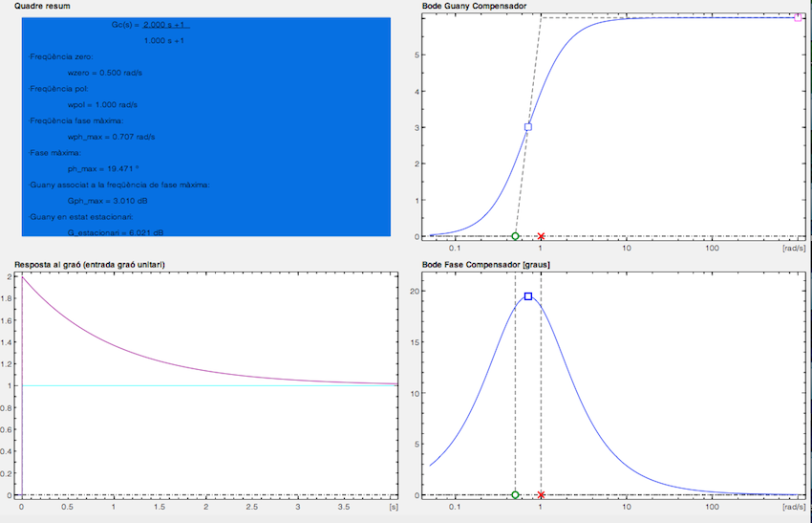Click the 'Freqüència zero:' label

point(61,56)
